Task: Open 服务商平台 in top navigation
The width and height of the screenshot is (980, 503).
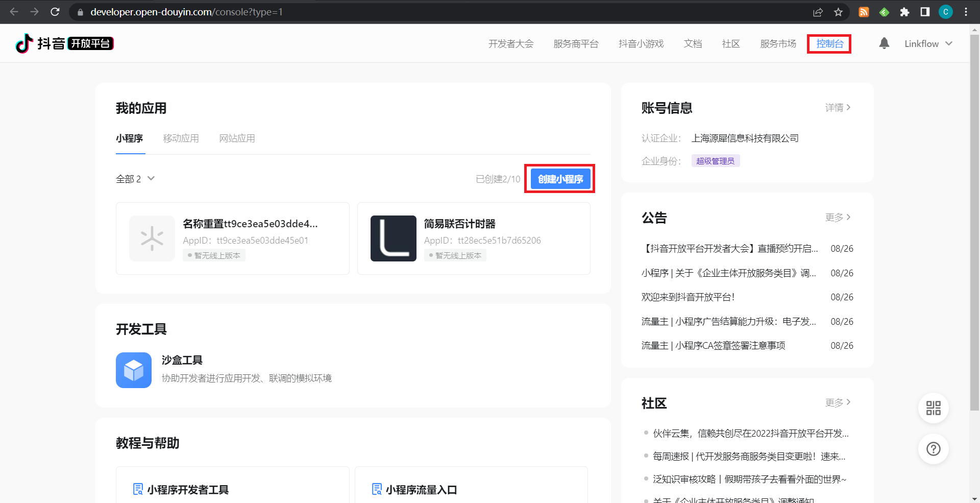Action: [576, 44]
